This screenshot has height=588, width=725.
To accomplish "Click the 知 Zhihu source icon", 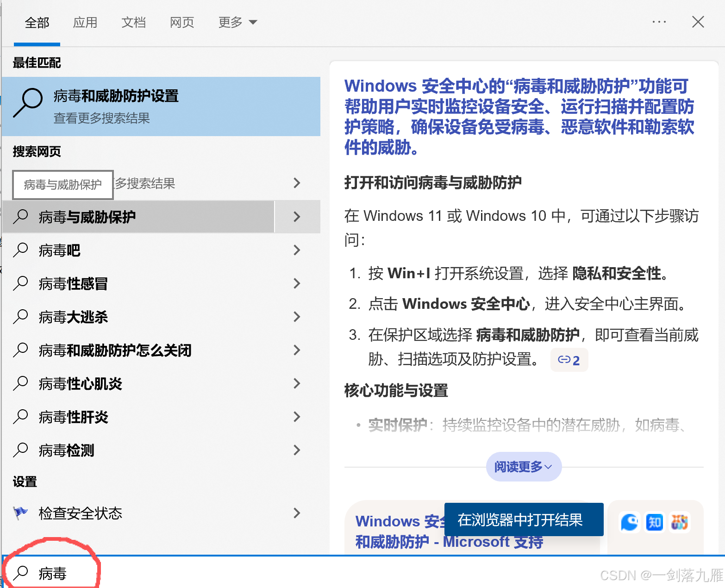I will [x=655, y=522].
